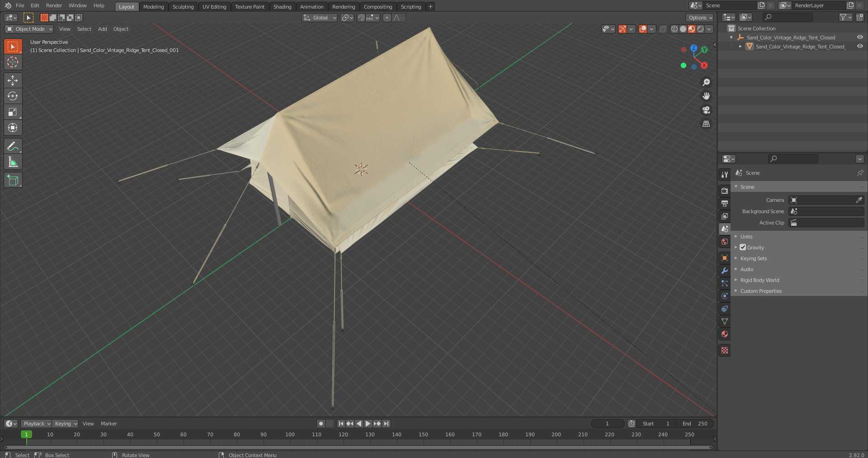Jump to the end frame
This screenshot has height=458, width=868.
[386, 424]
